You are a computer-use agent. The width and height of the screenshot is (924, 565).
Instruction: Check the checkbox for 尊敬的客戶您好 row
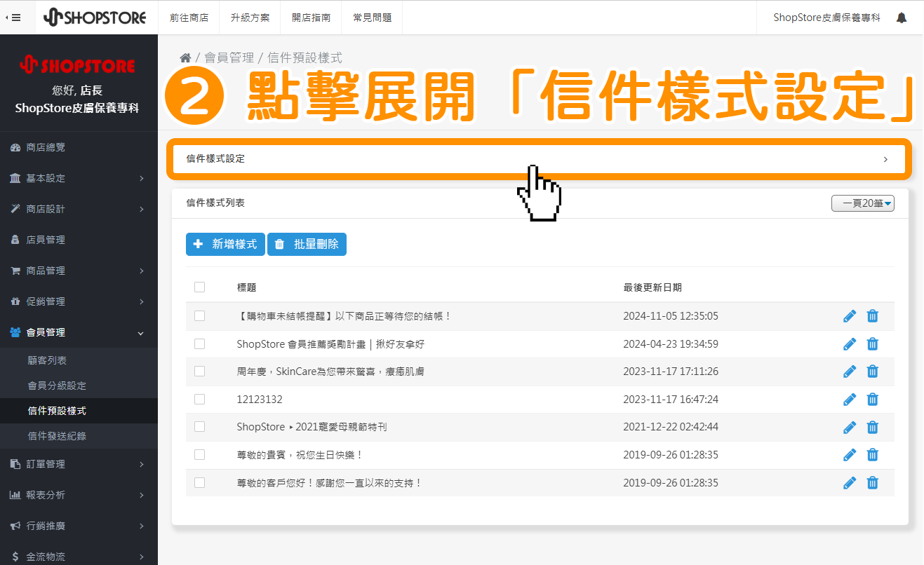[x=199, y=482]
